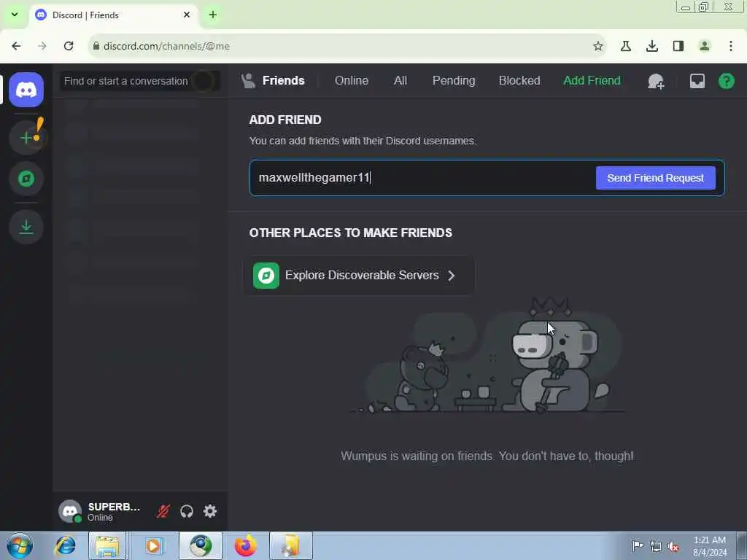Click SUPERB user avatar panel
Screen dimensions: 747x560
click(x=101, y=511)
